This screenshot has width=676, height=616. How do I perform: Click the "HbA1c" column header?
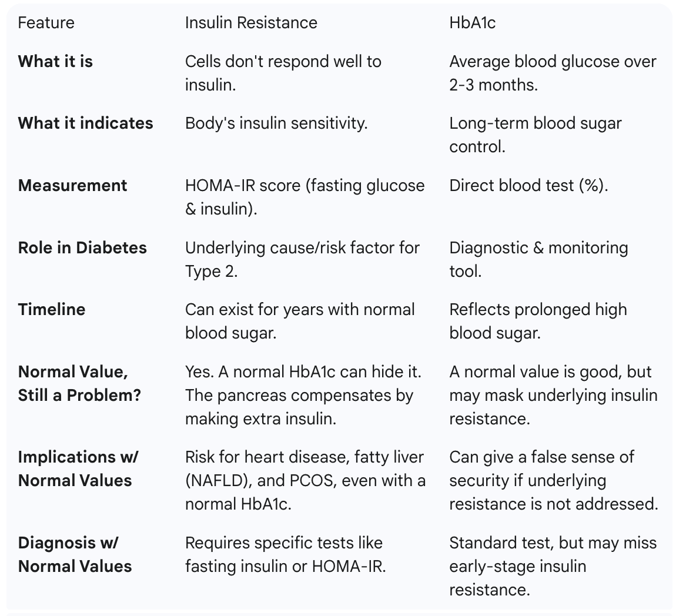[472, 23]
